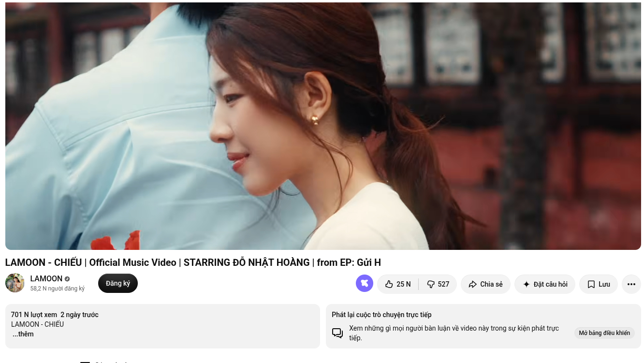Viewport: 644px width, 363px height.
Task: Click the LAMOON channel avatar
Action: coord(15,283)
